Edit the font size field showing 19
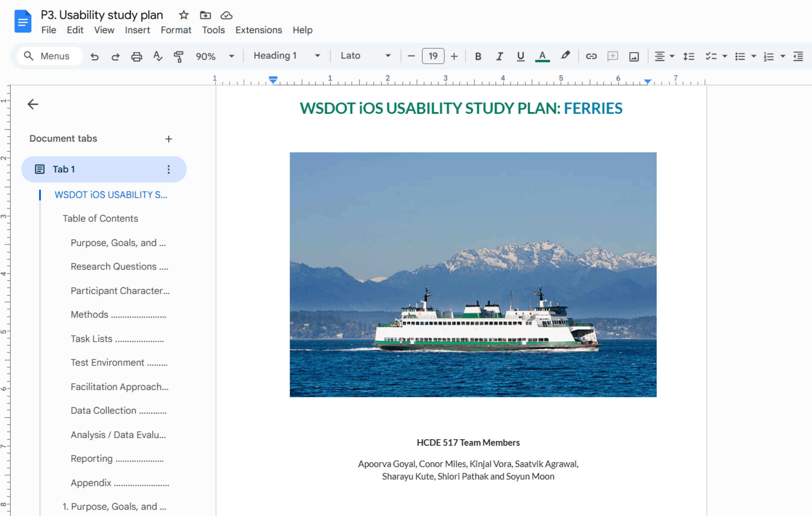The image size is (812, 516). click(433, 56)
